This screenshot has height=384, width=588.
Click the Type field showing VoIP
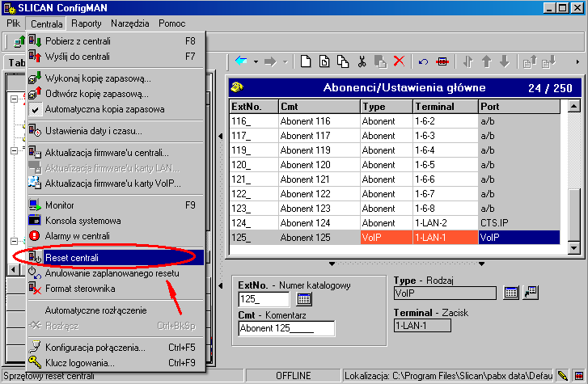tap(445, 293)
